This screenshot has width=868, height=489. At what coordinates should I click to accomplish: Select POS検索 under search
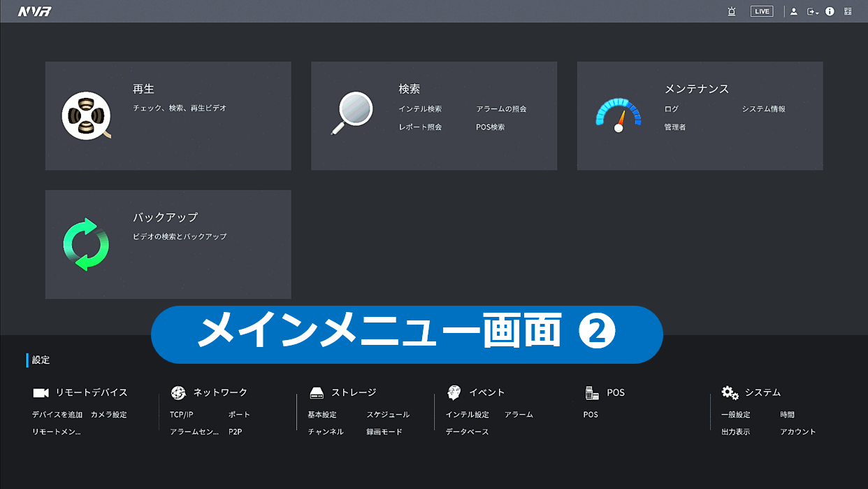[x=490, y=127]
